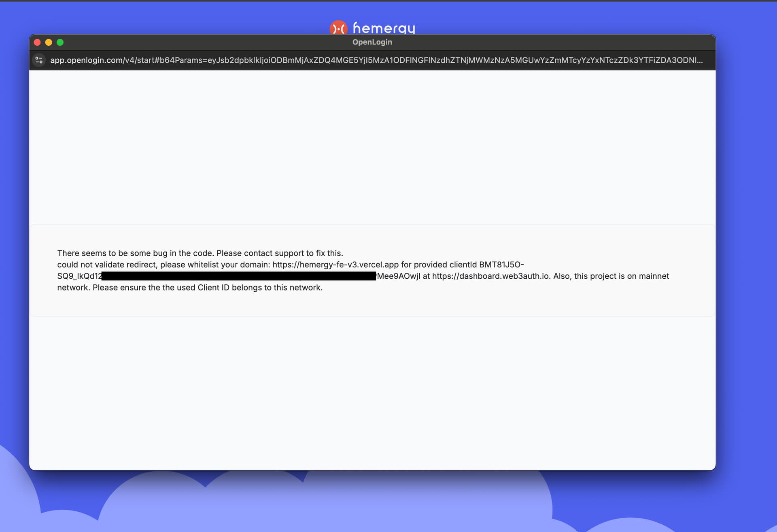Click the app.openlogin.com URL address field
This screenshot has width=777, height=532.
click(376, 60)
